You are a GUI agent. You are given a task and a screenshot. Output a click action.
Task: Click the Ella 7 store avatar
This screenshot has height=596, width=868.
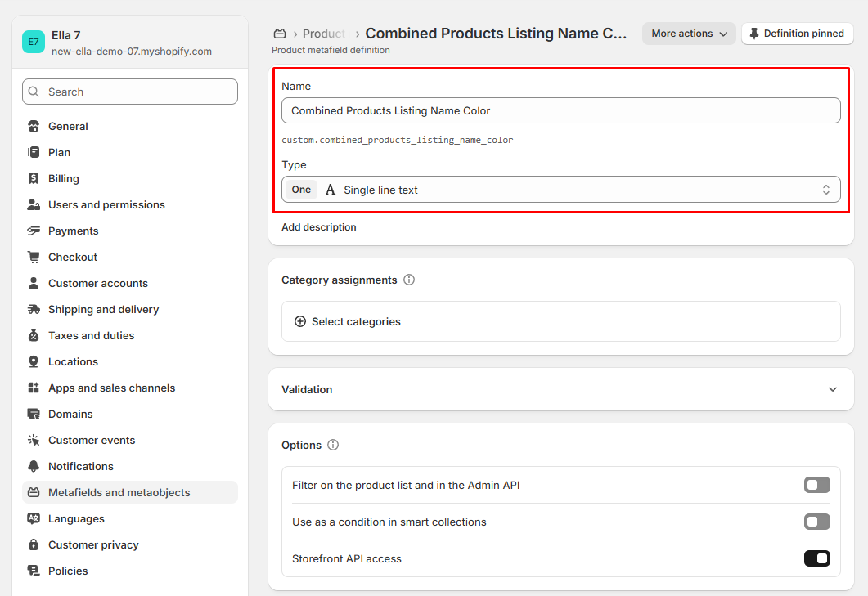pos(34,43)
